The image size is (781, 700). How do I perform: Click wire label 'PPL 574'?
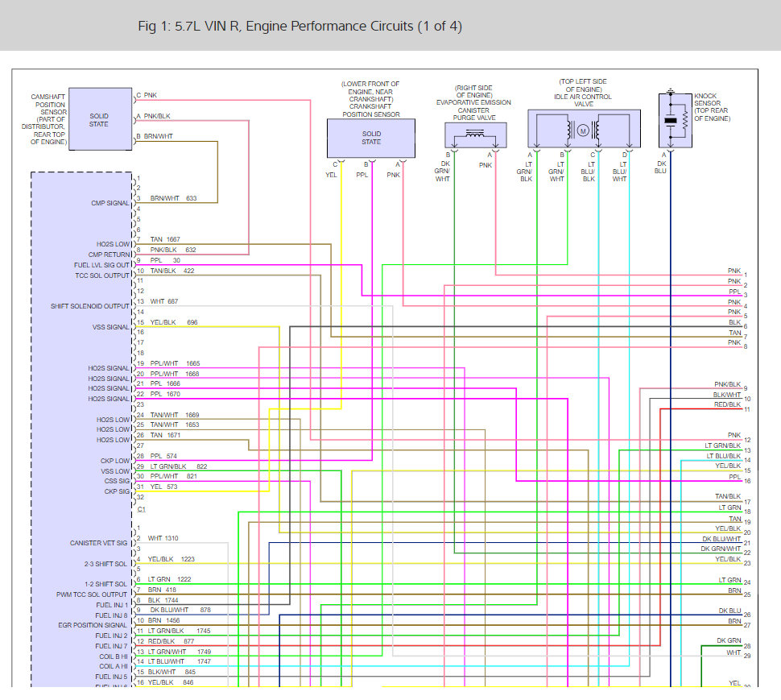click(x=163, y=457)
